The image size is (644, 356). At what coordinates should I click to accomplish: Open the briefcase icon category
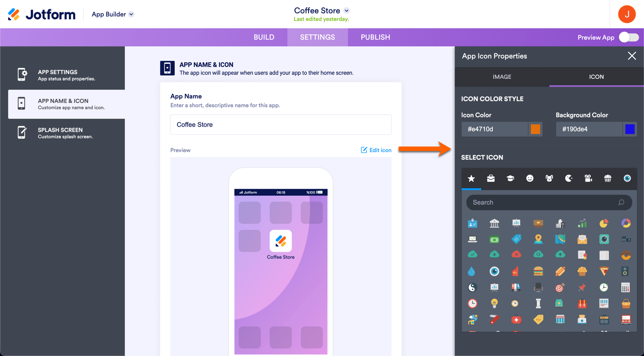(491, 178)
